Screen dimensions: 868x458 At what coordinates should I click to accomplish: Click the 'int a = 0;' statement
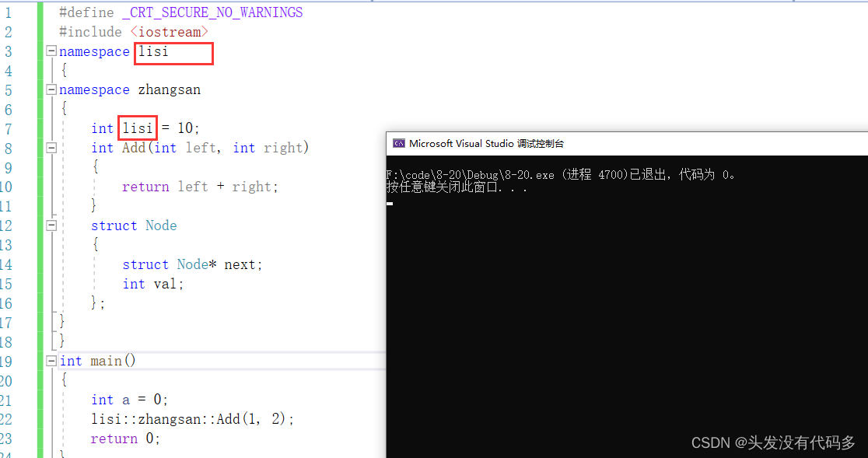point(130,400)
